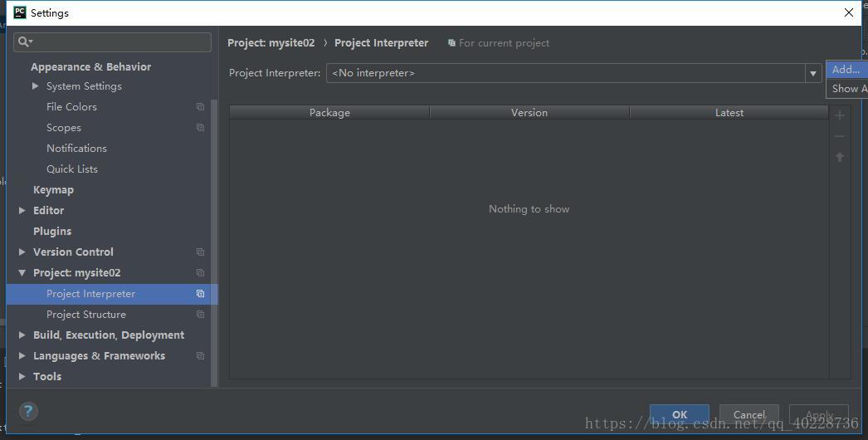Expand the Version Control section
868x440 pixels.
[22, 252]
